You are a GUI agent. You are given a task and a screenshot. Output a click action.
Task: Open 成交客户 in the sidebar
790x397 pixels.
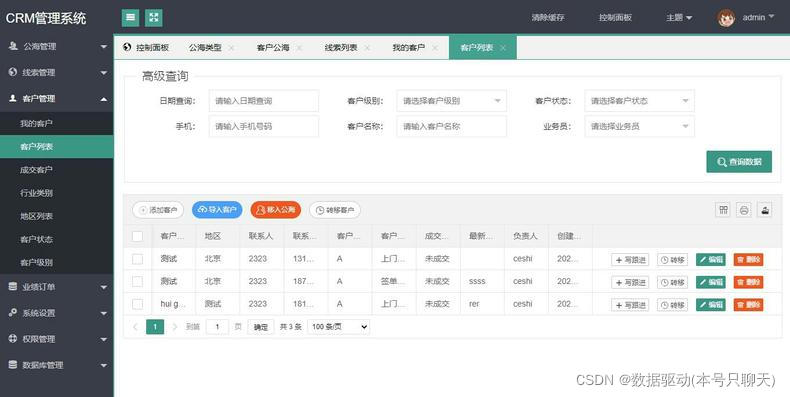pos(57,170)
